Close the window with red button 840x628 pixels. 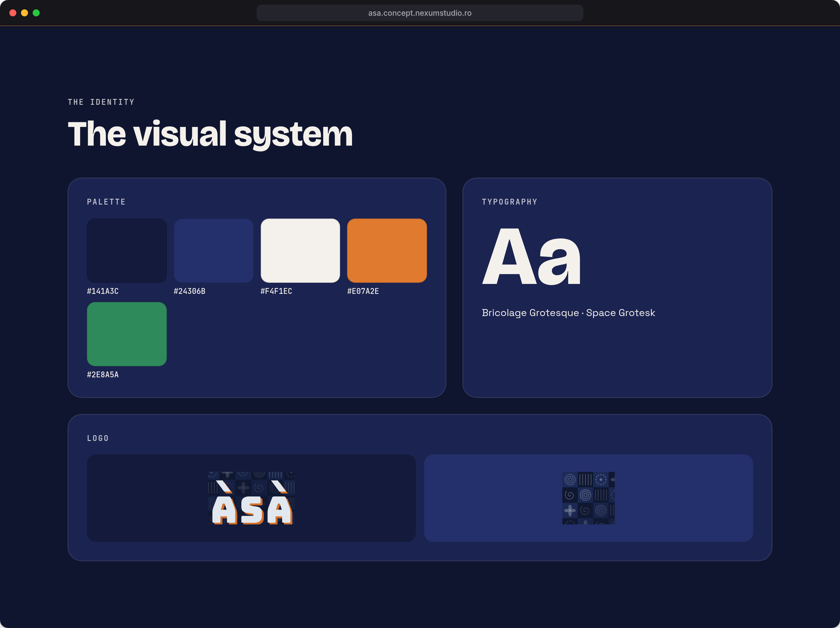[13, 13]
